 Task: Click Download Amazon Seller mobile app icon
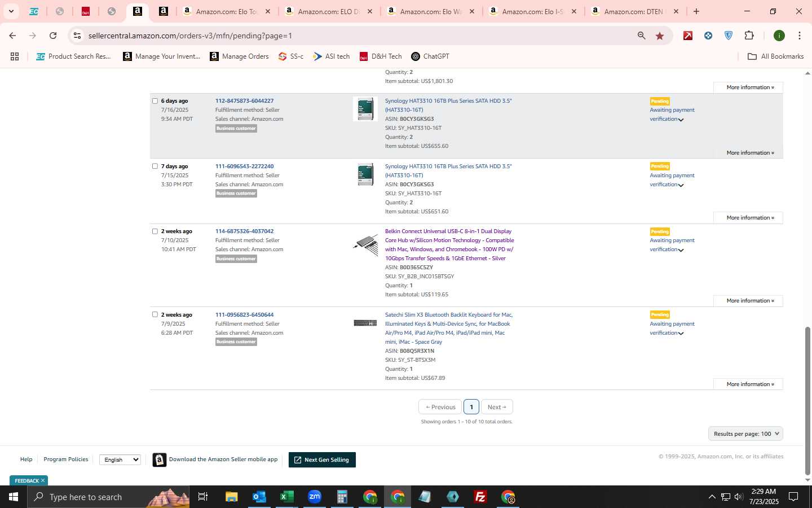[x=160, y=460]
